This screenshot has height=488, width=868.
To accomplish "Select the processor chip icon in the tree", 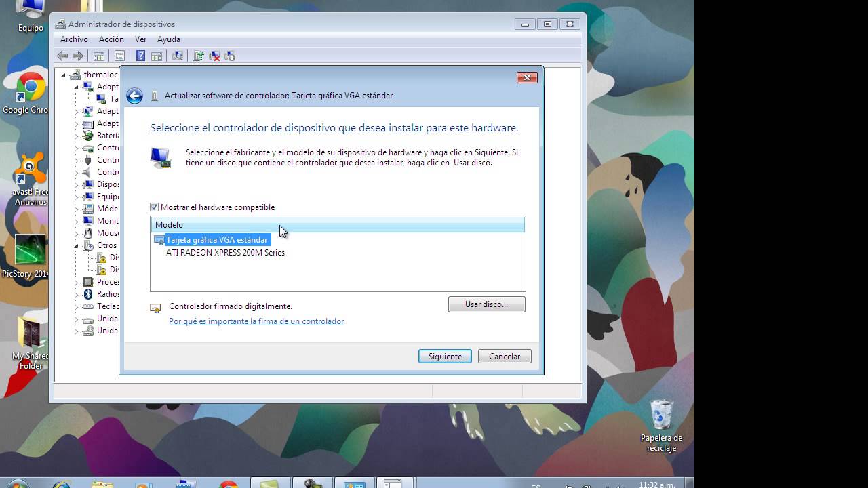I will pos(87,282).
